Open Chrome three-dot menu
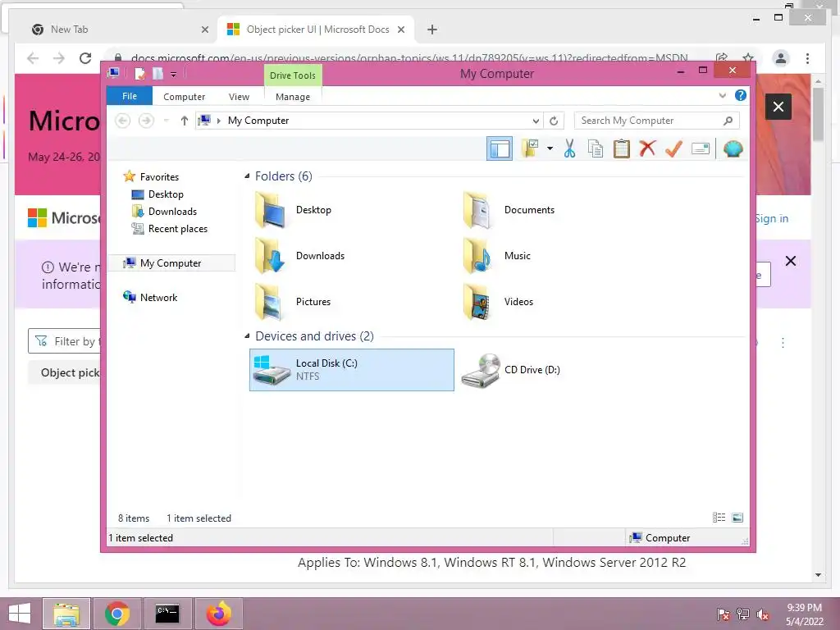This screenshot has width=840, height=630. tap(807, 58)
